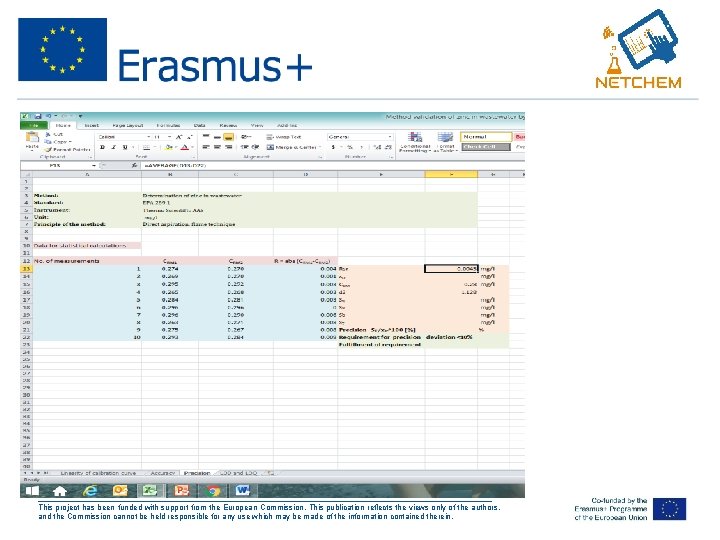Click the Cut scissors icon
720x540 pixels.
point(48,134)
